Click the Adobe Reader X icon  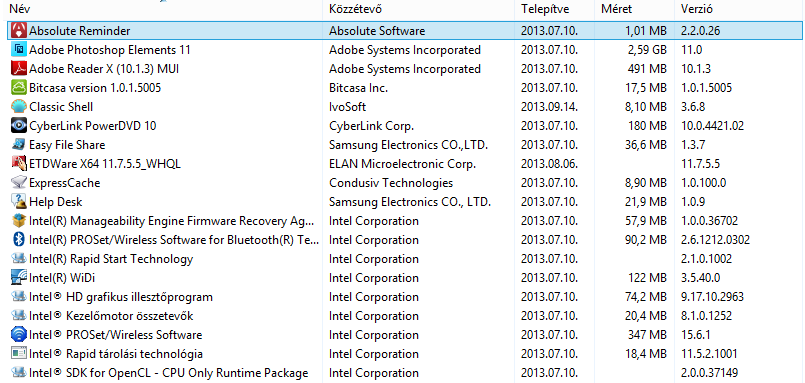[19, 69]
